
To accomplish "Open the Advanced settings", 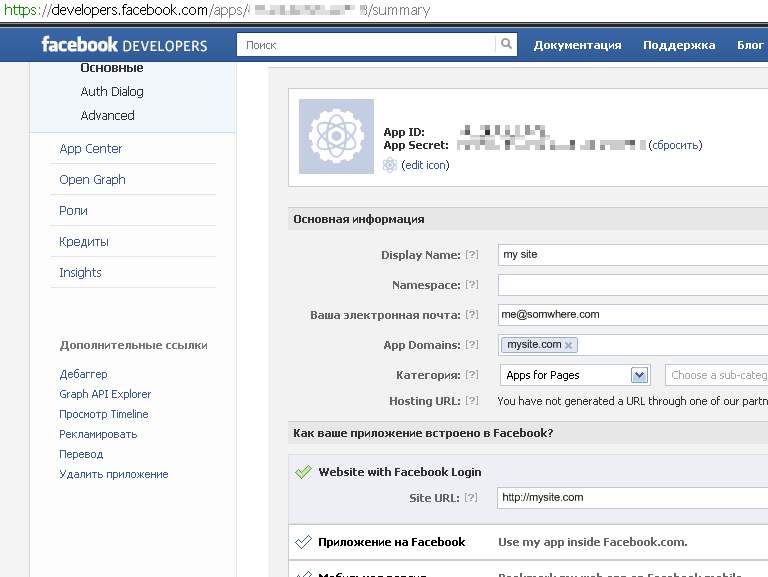I will 107,116.
